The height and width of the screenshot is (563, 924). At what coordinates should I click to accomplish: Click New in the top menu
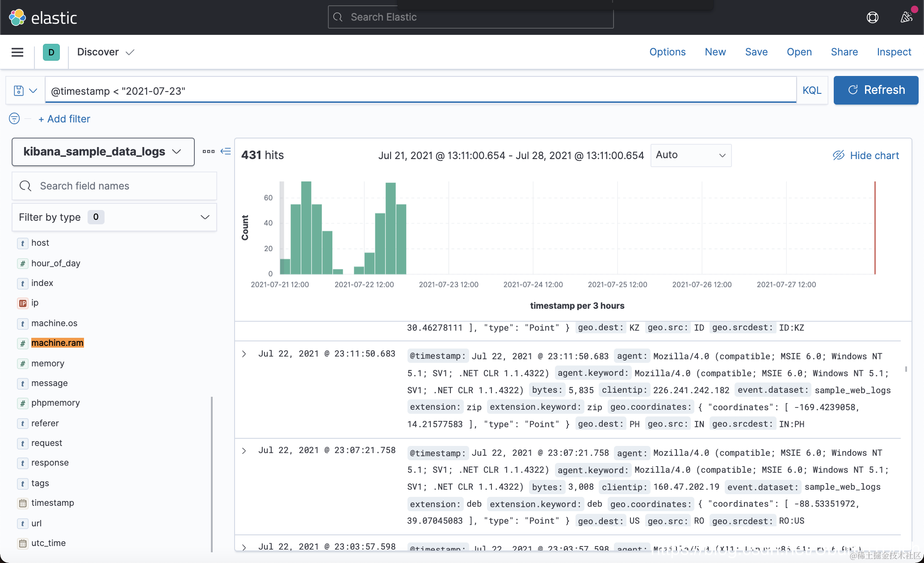[715, 52]
